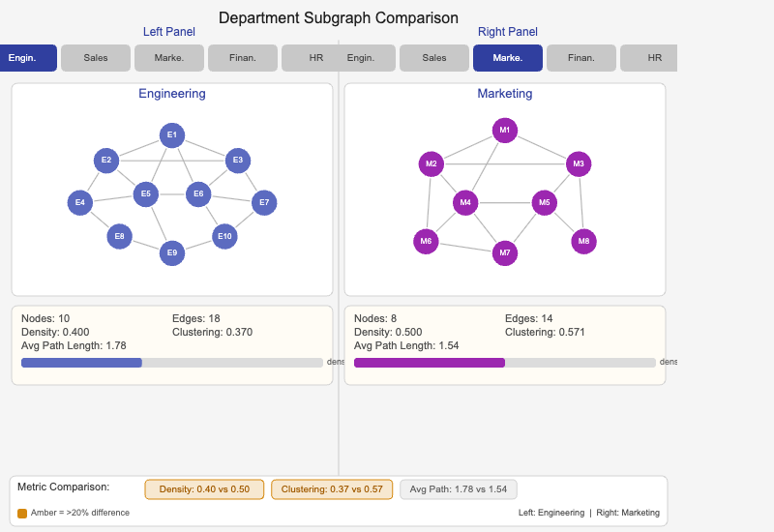Select the left panel HR tab

(x=310, y=58)
